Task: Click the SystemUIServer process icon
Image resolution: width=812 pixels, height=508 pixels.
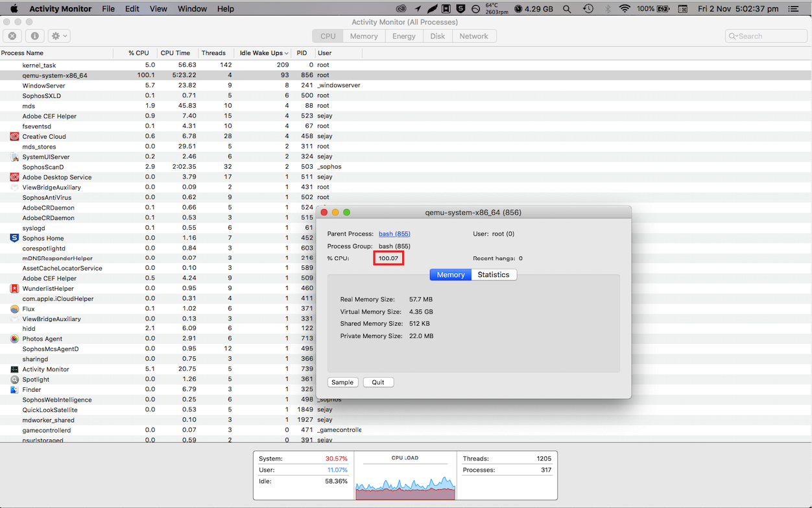Action: (14, 156)
